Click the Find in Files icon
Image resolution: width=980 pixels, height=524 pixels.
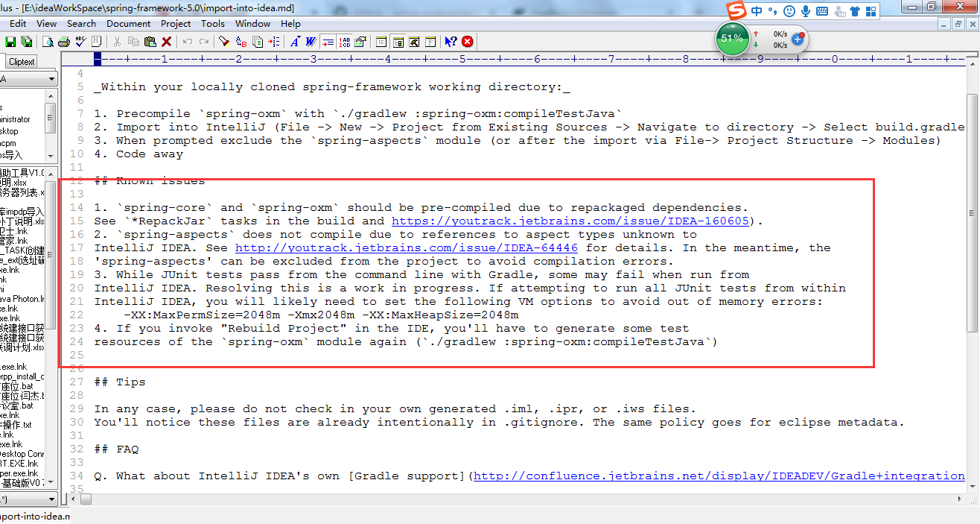[256, 42]
